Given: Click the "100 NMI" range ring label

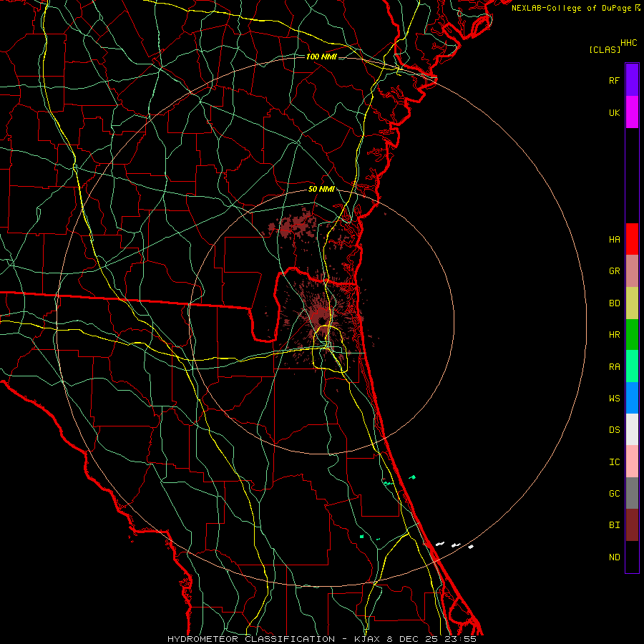Looking at the screenshot, I should pyautogui.click(x=321, y=57).
